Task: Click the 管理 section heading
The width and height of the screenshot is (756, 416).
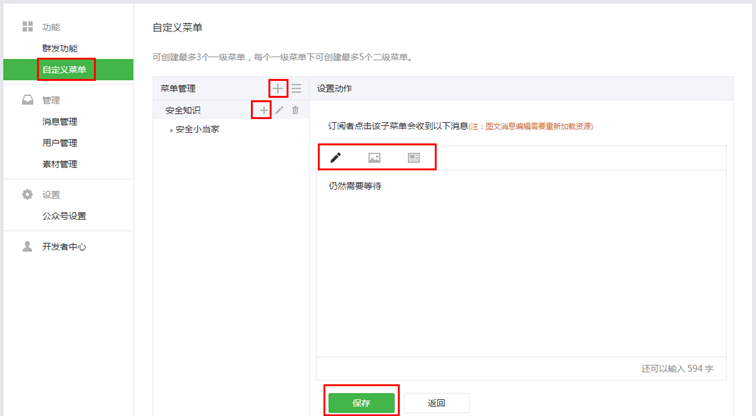Action: pos(51,100)
